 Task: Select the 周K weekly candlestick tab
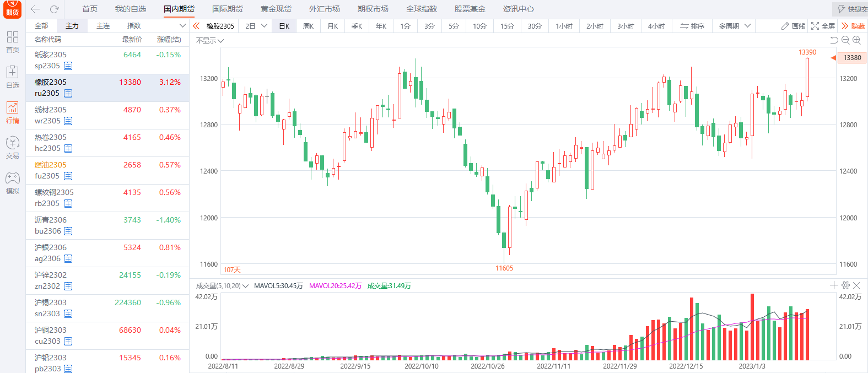[308, 26]
